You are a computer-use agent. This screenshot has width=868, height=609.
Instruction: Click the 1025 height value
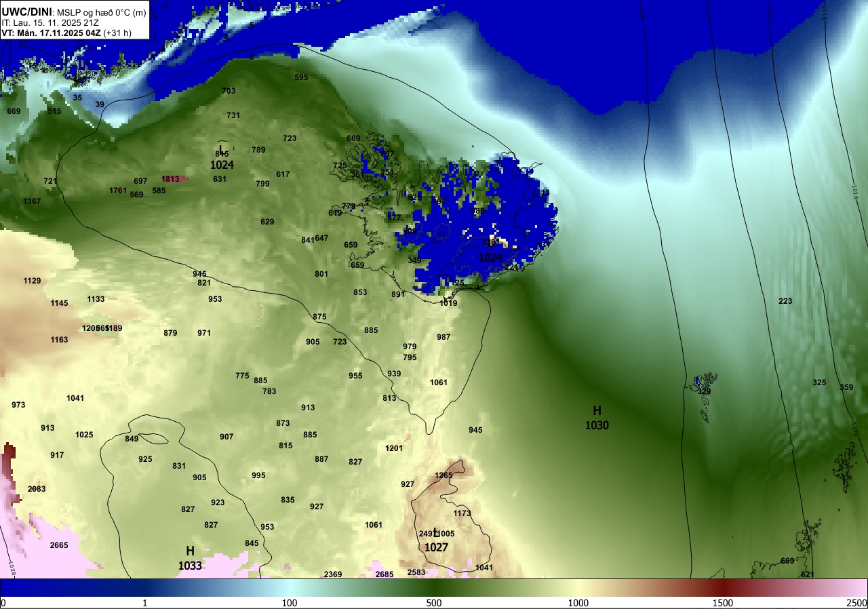click(84, 435)
